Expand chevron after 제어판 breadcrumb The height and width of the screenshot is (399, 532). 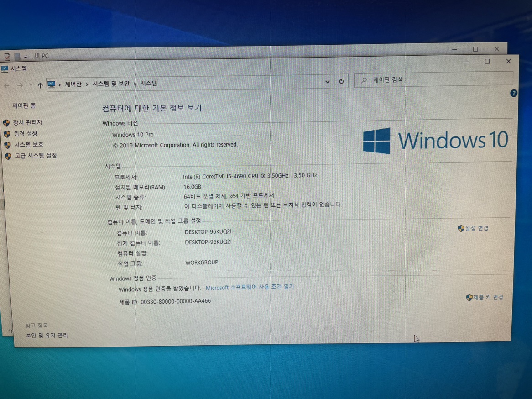(x=87, y=84)
